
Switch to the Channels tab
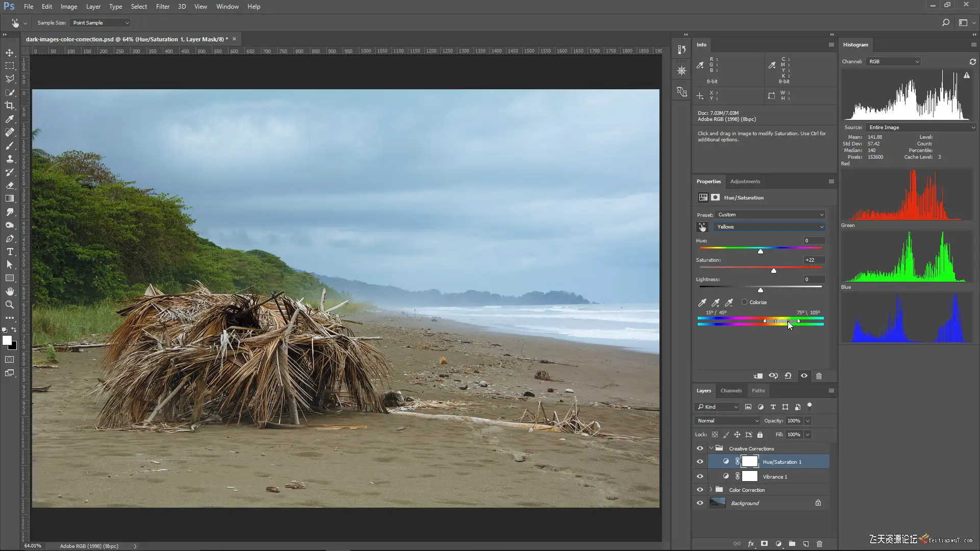731,391
